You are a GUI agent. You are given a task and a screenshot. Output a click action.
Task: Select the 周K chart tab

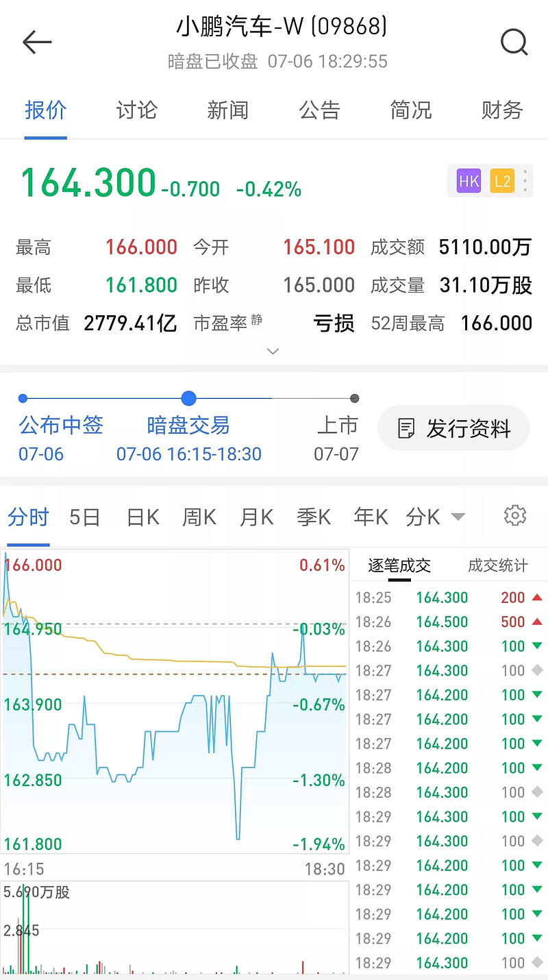[199, 517]
